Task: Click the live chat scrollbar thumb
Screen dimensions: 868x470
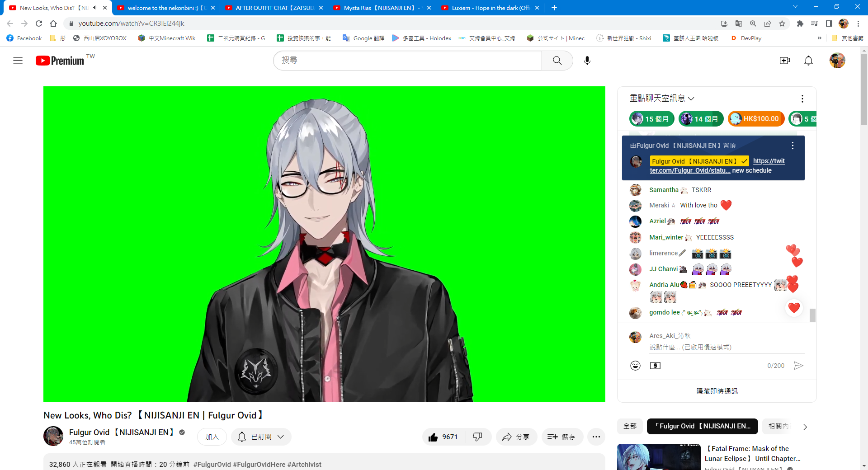Action: coord(812,315)
